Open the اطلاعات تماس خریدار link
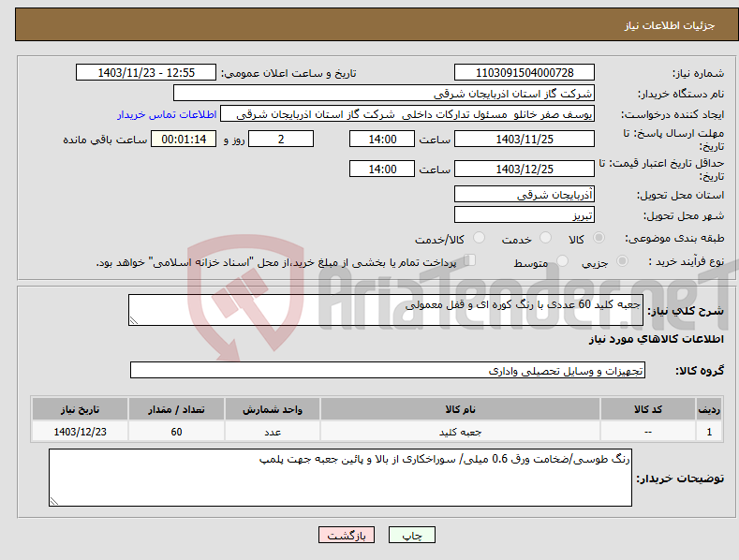 pos(167,114)
